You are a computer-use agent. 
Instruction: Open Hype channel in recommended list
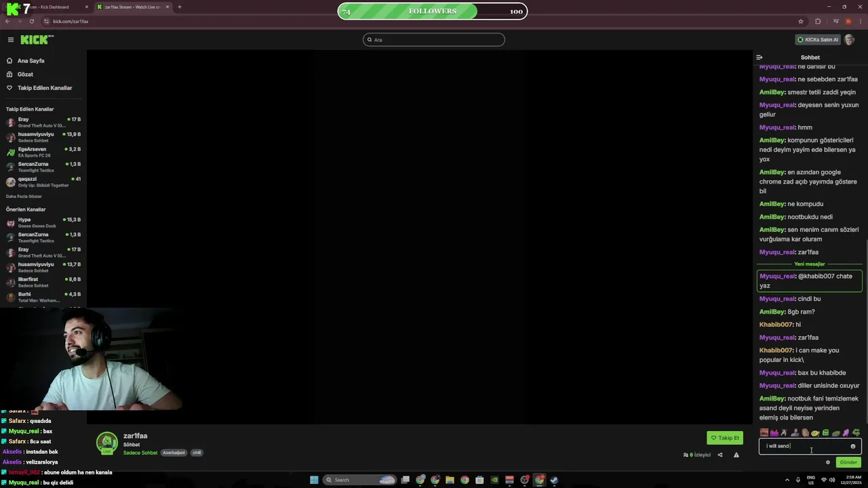tap(43, 222)
